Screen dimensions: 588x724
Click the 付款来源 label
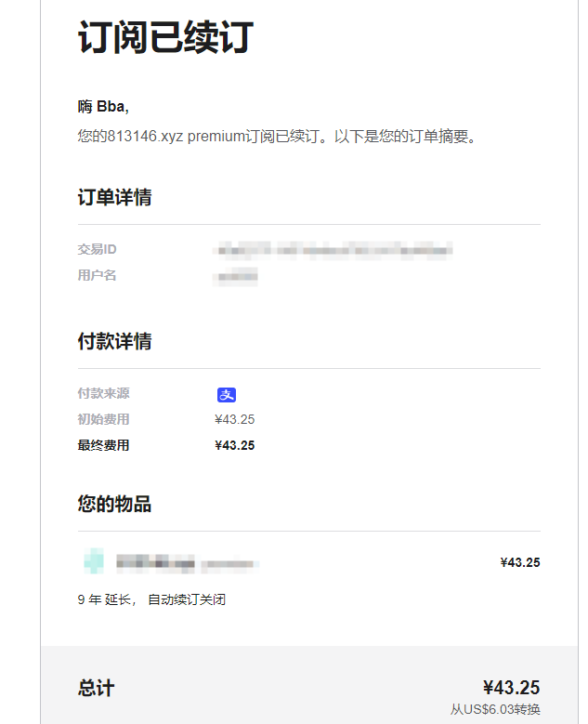click(103, 394)
